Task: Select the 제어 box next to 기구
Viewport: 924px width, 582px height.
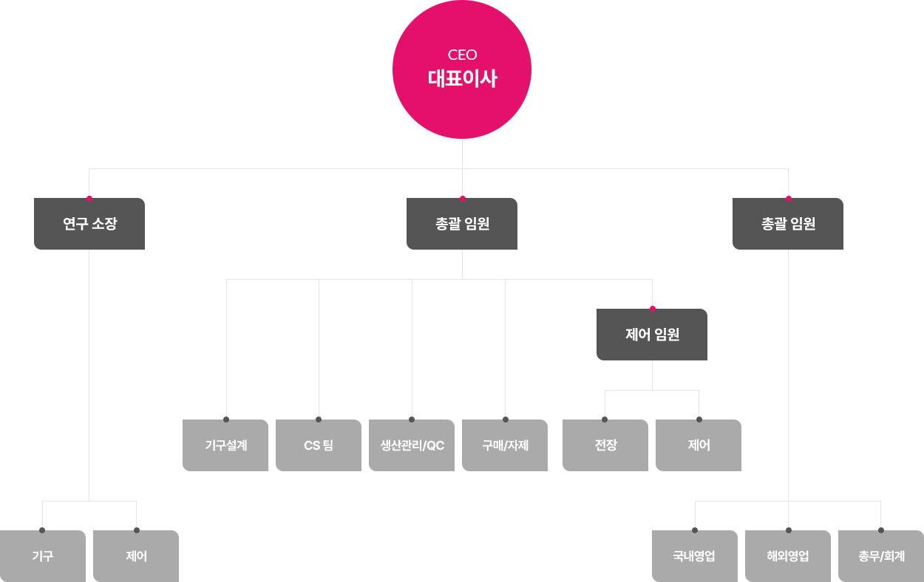Action: pyautogui.click(x=136, y=556)
